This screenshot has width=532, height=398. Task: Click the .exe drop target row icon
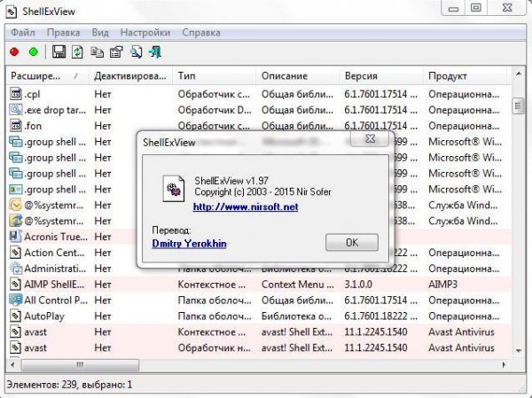tap(16, 110)
